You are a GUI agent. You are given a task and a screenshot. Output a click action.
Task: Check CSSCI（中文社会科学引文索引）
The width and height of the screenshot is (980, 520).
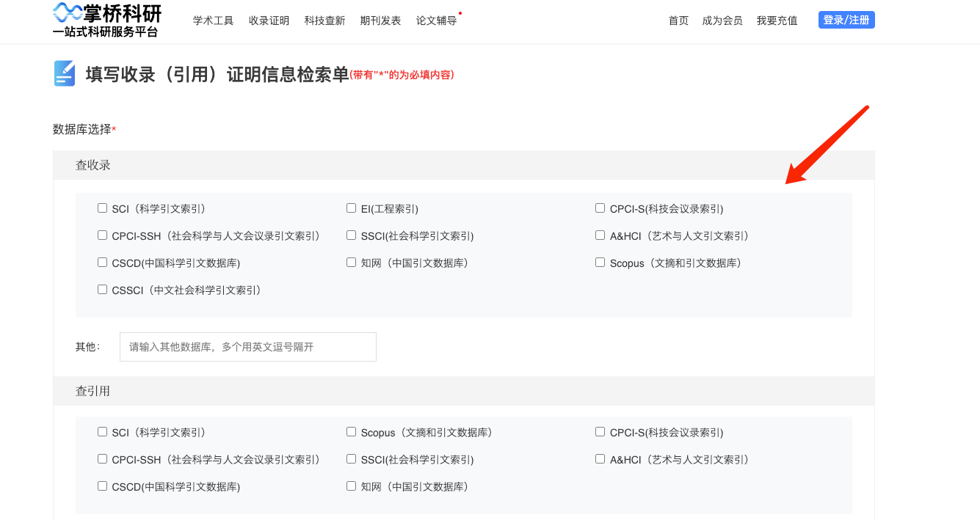[103, 290]
